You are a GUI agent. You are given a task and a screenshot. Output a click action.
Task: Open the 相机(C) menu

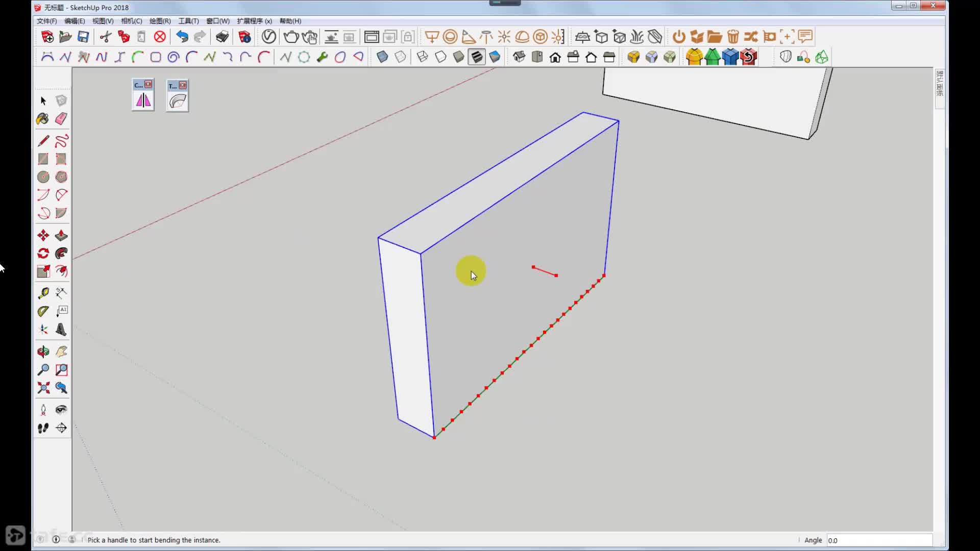pos(132,21)
